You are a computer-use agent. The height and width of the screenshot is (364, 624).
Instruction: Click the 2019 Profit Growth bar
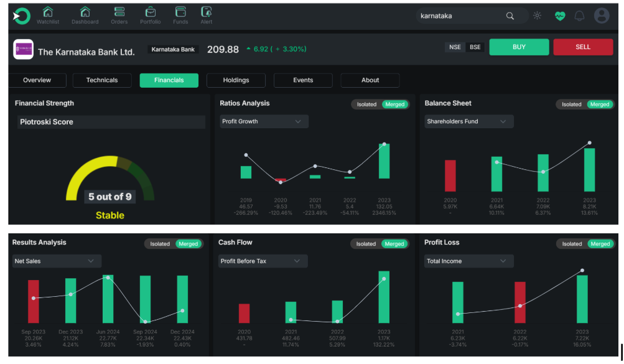coord(246,172)
